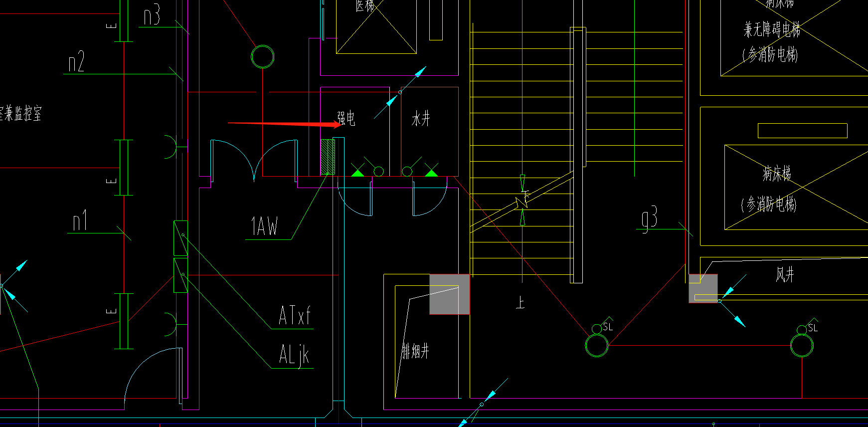Select the yellow rectangle above the 病床梯 shaft
The image size is (868, 427).
[802, 131]
